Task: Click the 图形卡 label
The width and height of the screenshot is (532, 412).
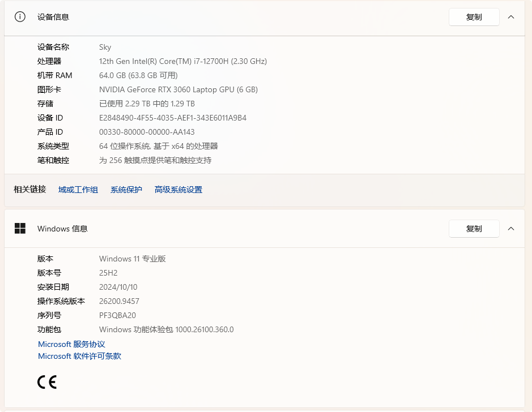Action: (49, 89)
